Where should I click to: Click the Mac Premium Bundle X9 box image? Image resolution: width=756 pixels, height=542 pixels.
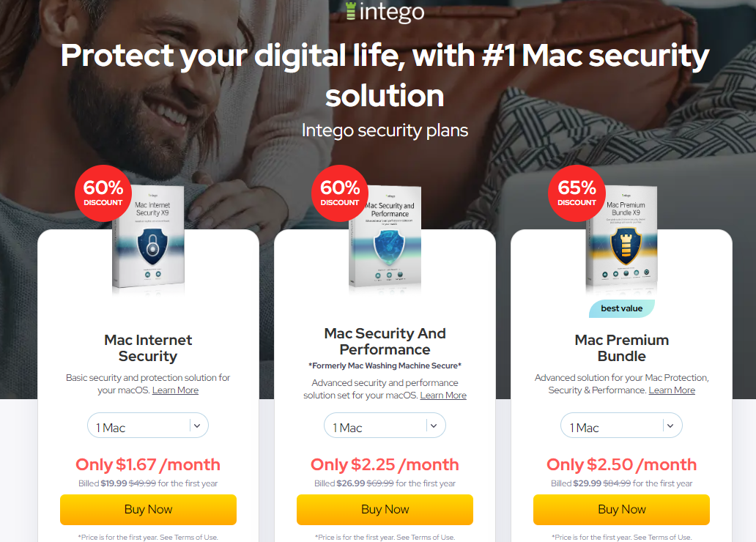click(x=622, y=237)
